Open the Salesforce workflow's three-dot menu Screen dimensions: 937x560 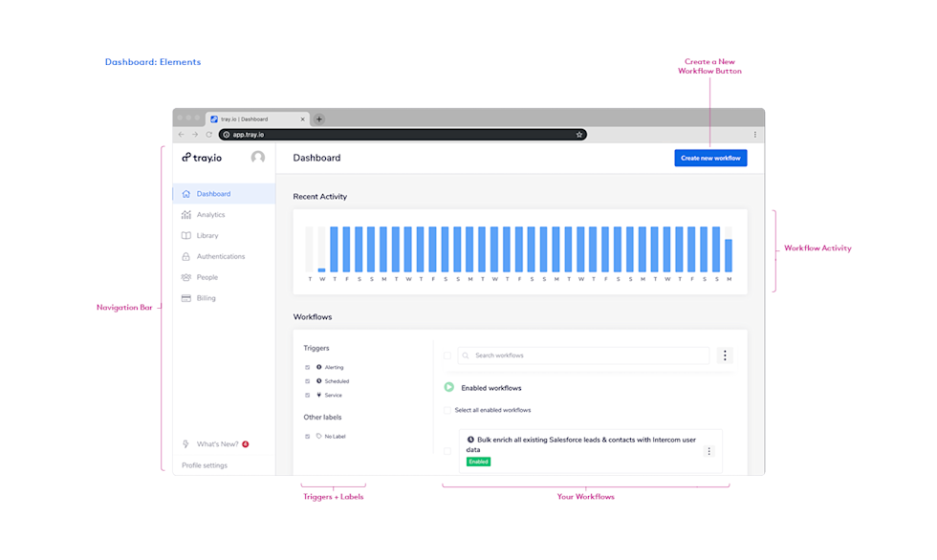tap(708, 450)
